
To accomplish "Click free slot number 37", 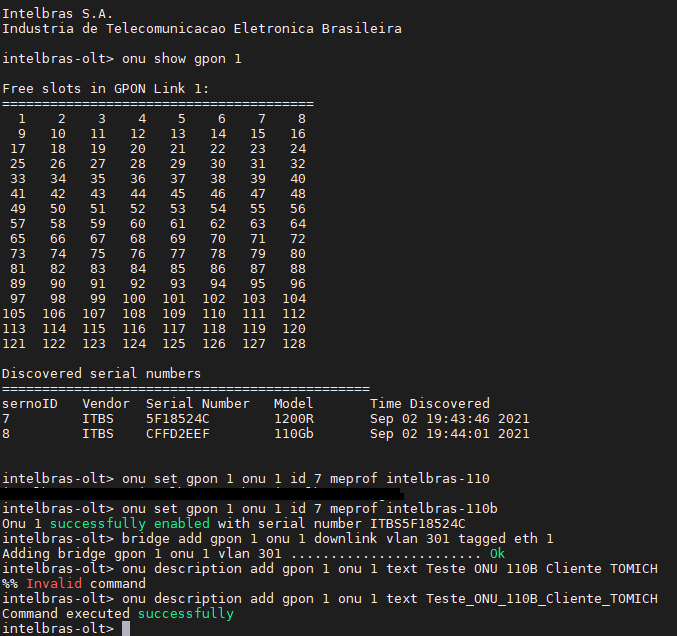I will pos(177,179).
